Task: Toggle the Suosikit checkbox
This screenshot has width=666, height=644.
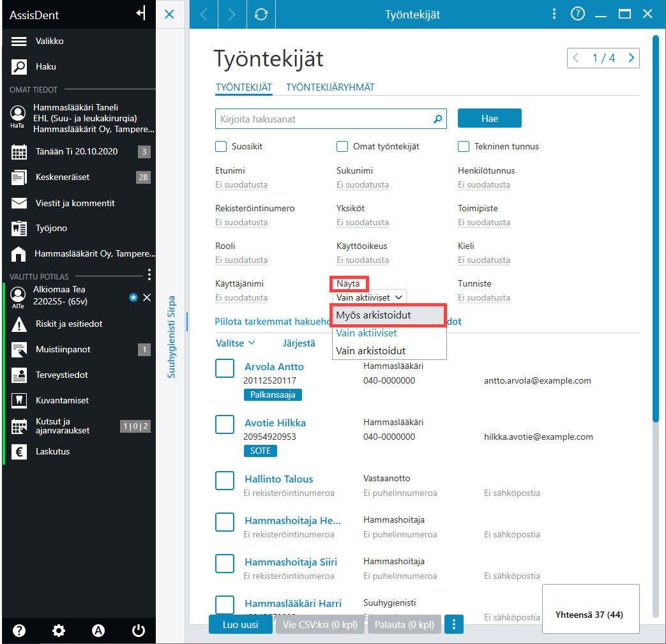Action: click(x=221, y=146)
